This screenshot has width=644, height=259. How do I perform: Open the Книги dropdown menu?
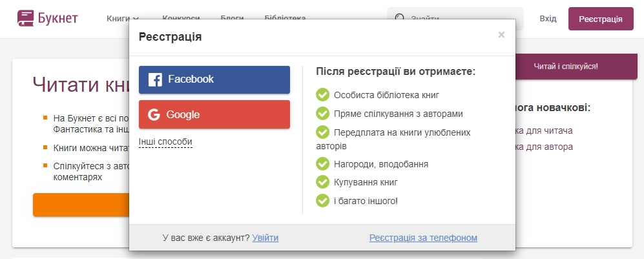(x=123, y=19)
